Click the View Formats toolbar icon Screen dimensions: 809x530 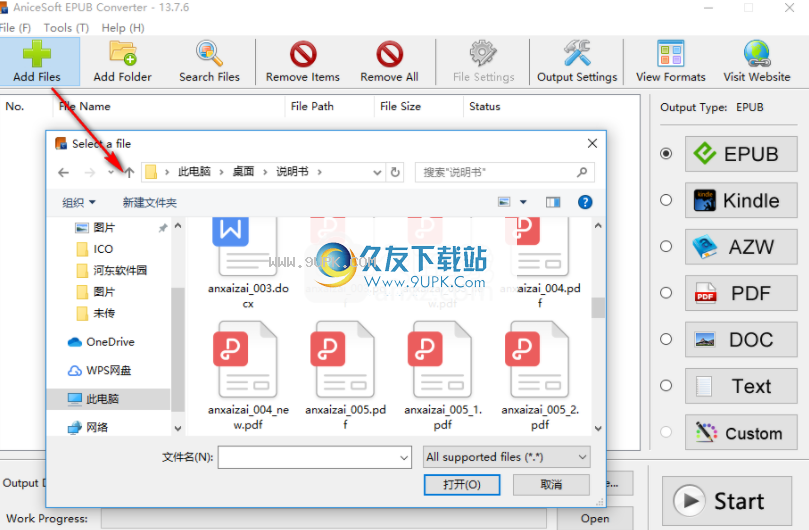670,61
